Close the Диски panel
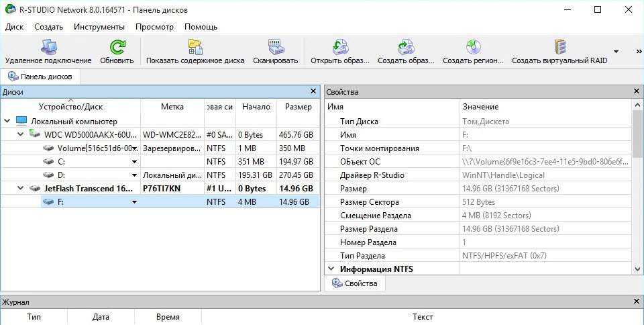Viewport: 644px width, 325px height. [x=313, y=91]
